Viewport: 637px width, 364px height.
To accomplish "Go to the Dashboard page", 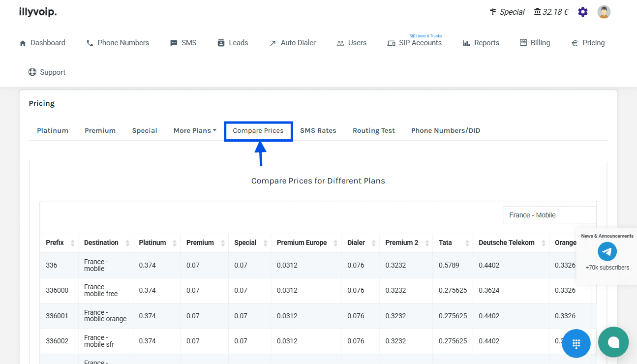I will click(x=42, y=43).
